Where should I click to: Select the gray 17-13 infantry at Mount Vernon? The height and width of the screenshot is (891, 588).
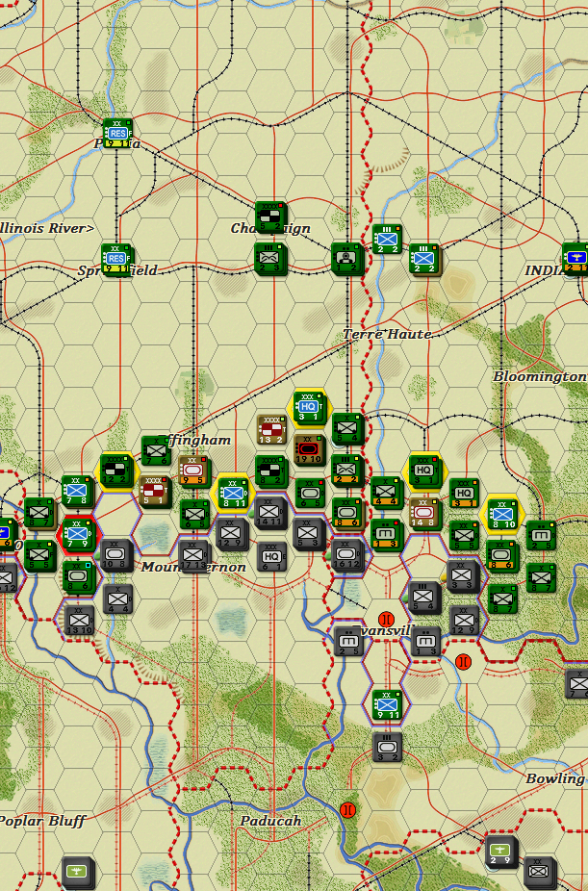pyautogui.click(x=194, y=555)
